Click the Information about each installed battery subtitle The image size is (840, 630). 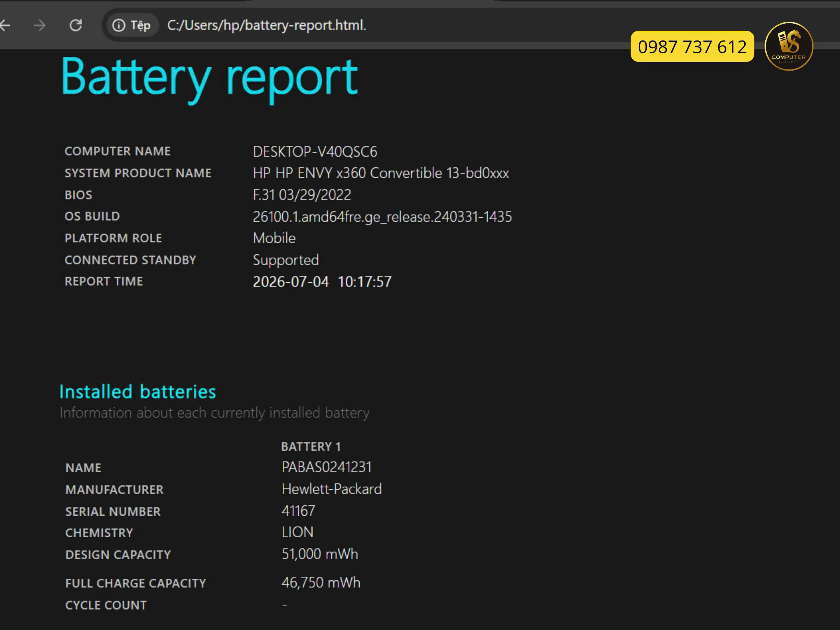215,413
